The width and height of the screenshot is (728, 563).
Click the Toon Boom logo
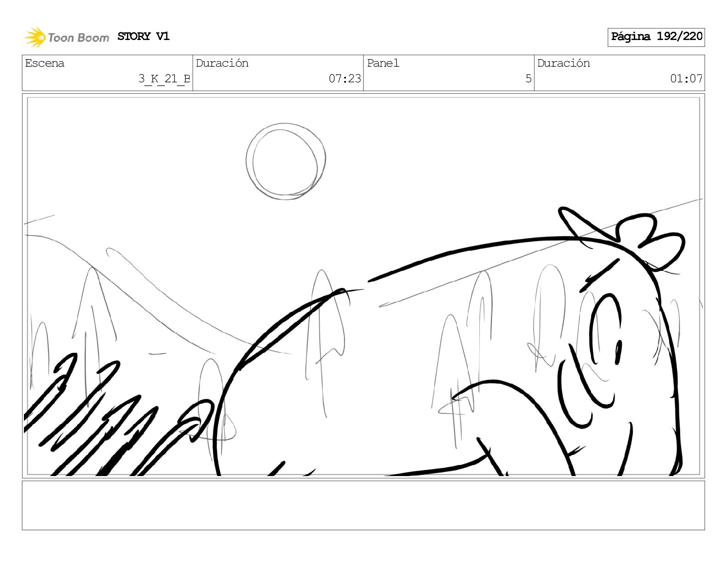(67, 37)
